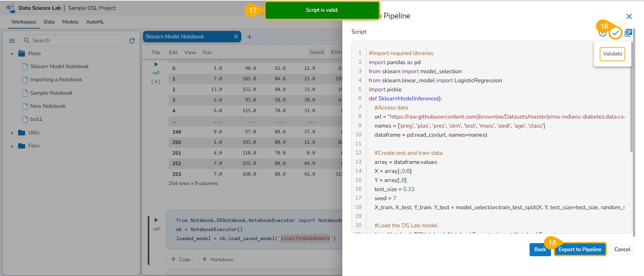Open the hamburger menu in sidebar
This screenshot has width=644, height=276.
coord(12,41)
